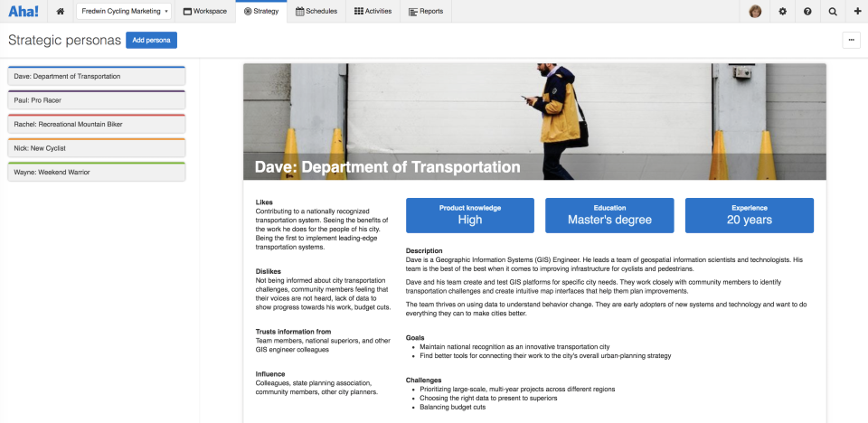Open the help question mark

point(807,11)
